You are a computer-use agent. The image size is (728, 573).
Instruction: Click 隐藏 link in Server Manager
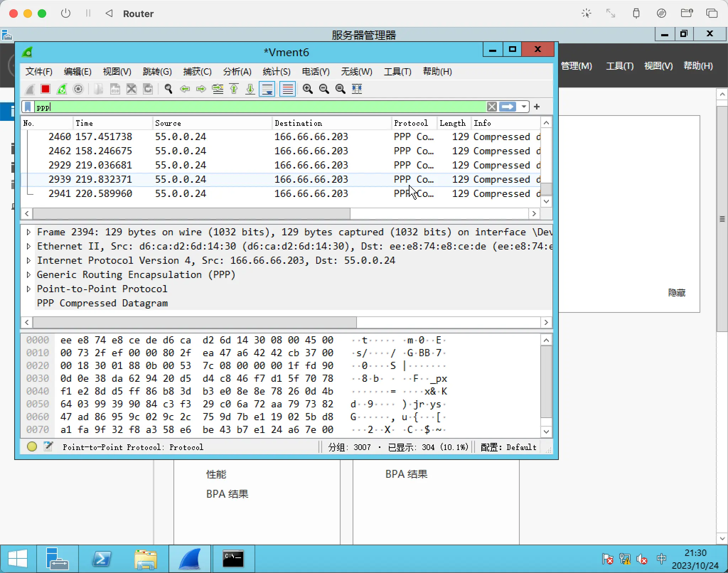click(676, 293)
